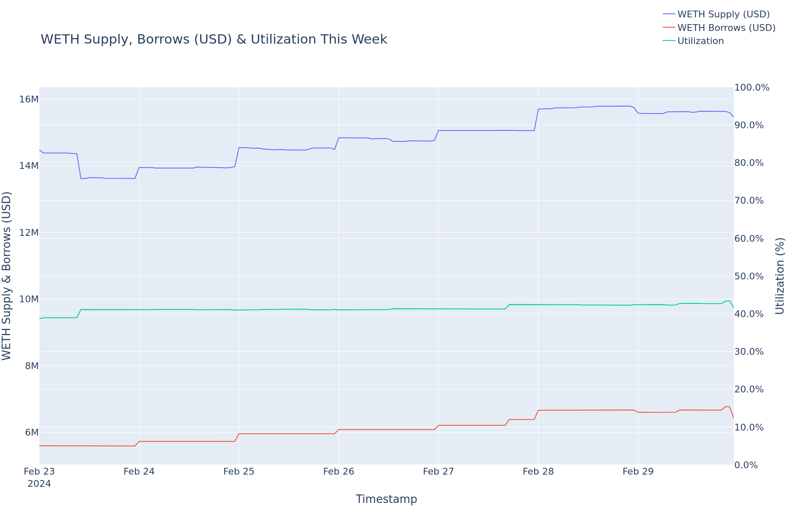Toggle the Utilization legend entry
Viewport: 812px width, 508px height.
700,41
